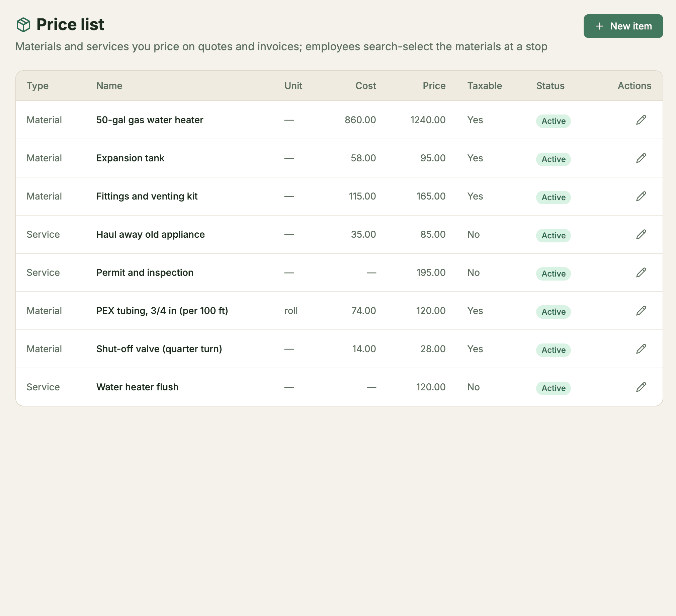Click the Price list page heading
Image resolution: width=676 pixels, height=616 pixels.
pos(70,25)
